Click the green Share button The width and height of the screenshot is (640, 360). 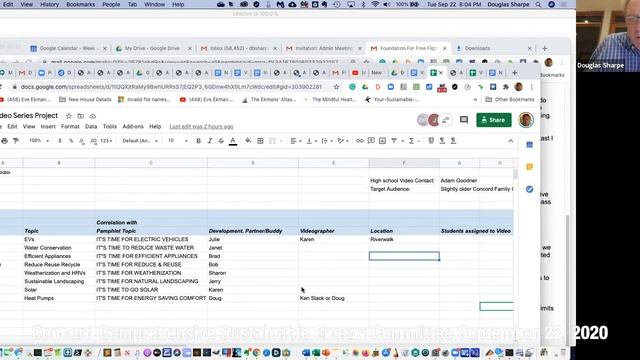(x=494, y=120)
